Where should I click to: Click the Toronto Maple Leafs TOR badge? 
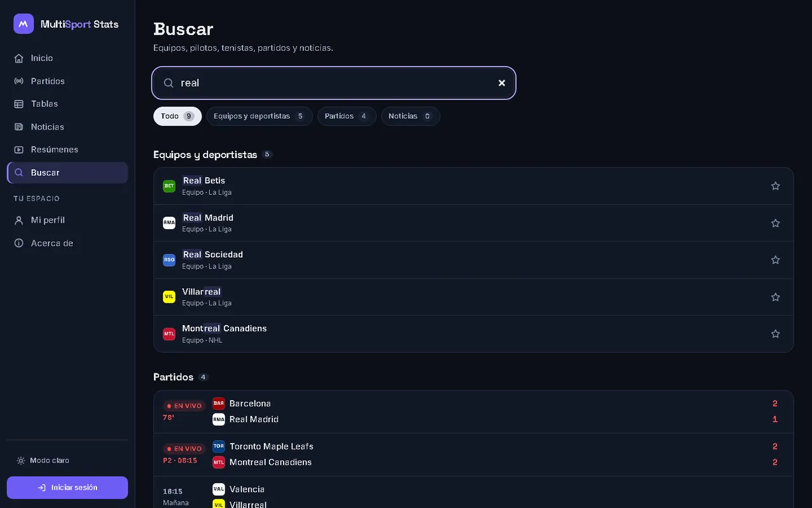point(219,446)
